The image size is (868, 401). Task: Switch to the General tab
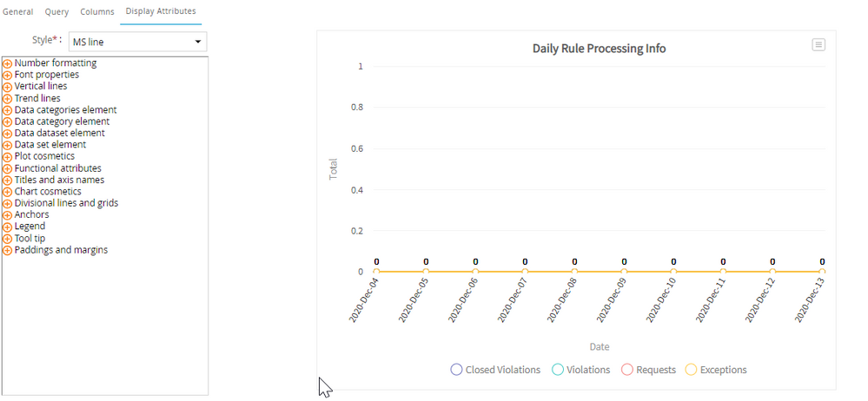coord(18,12)
